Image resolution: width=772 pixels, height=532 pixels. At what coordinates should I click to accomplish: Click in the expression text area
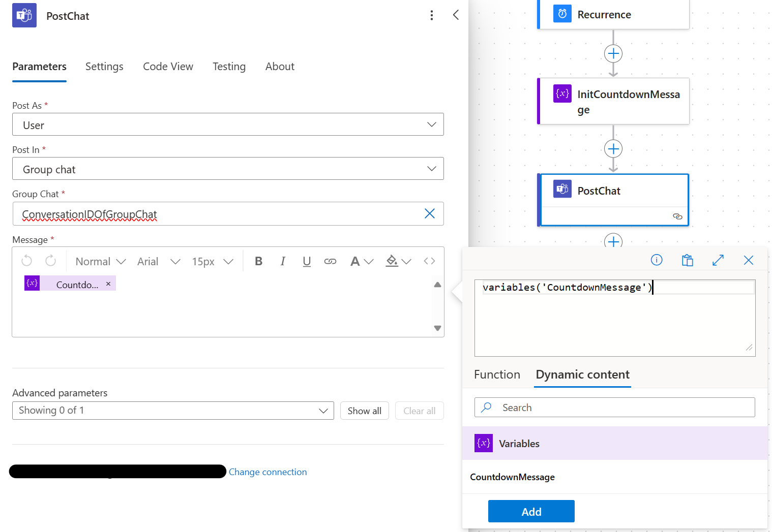(615, 318)
